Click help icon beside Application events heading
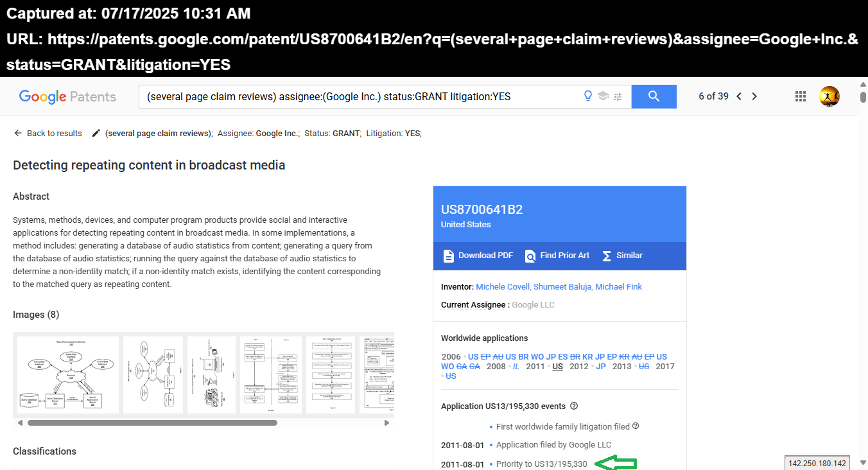 tap(574, 406)
